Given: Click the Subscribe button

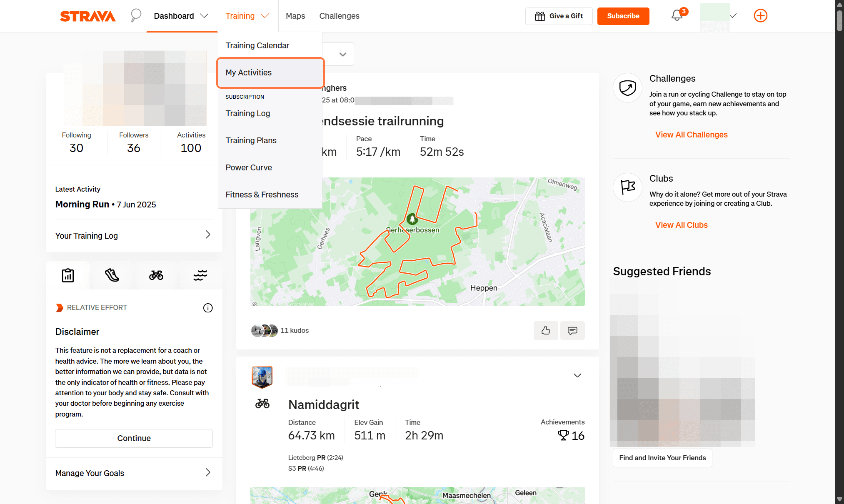Looking at the screenshot, I should tap(623, 16).
